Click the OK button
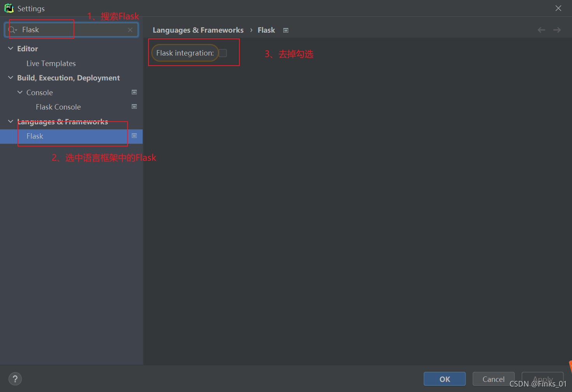Screen dimensions: 572x392 [x=445, y=379]
